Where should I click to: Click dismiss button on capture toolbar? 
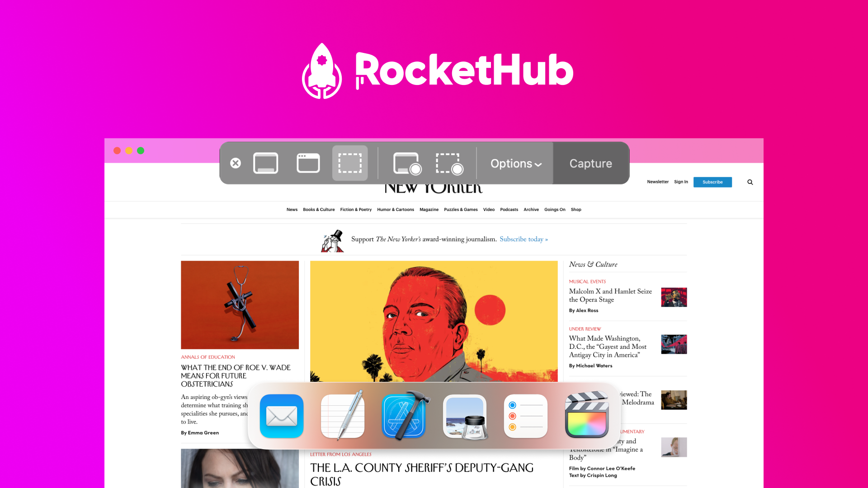point(236,163)
